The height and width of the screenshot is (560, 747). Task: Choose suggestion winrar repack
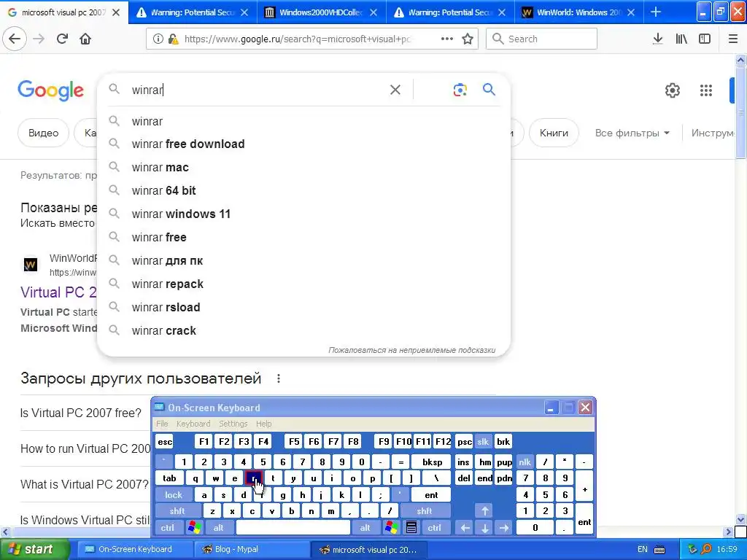pos(303,284)
